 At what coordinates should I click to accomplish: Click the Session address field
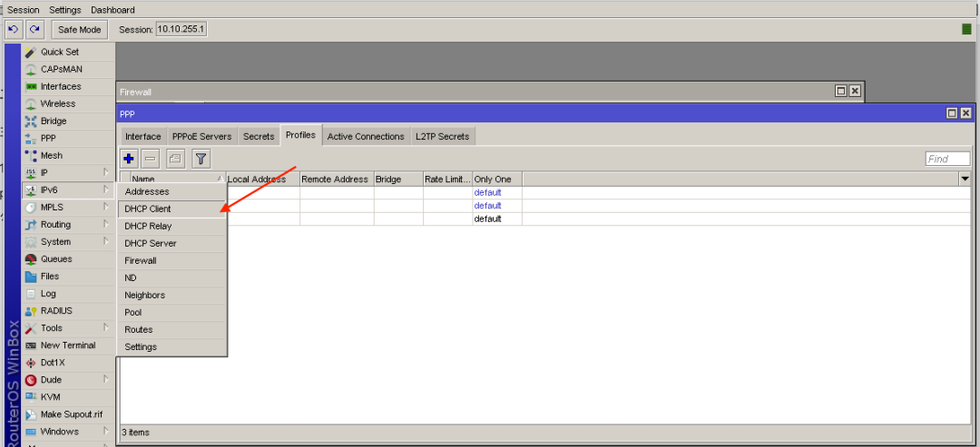(x=181, y=29)
